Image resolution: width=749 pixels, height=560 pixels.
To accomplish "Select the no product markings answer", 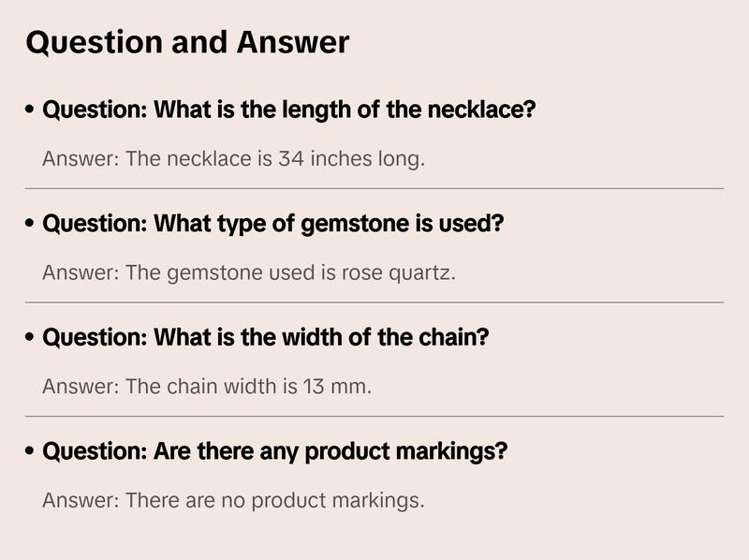I will tap(233, 500).
